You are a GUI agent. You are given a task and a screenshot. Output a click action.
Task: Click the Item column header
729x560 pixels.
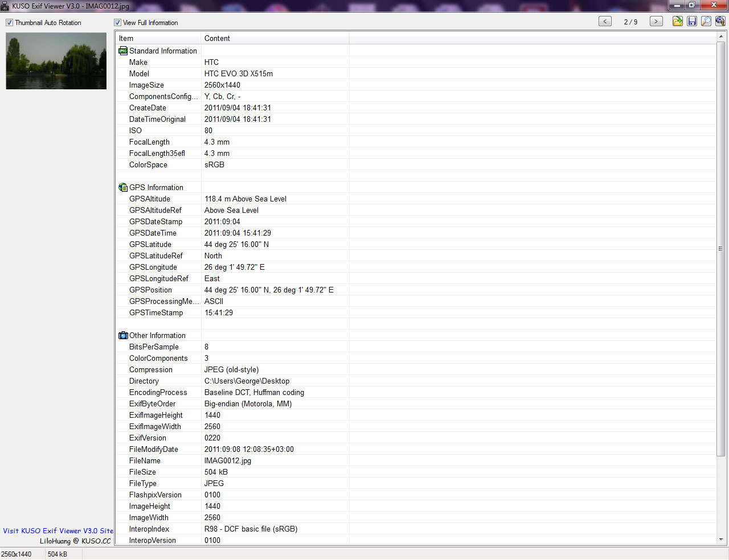158,38
